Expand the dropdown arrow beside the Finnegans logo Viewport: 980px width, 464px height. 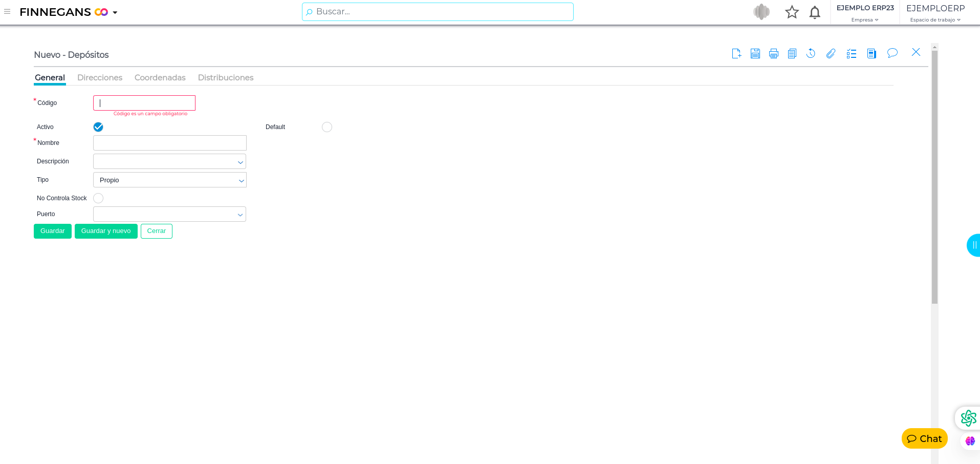(x=115, y=12)
